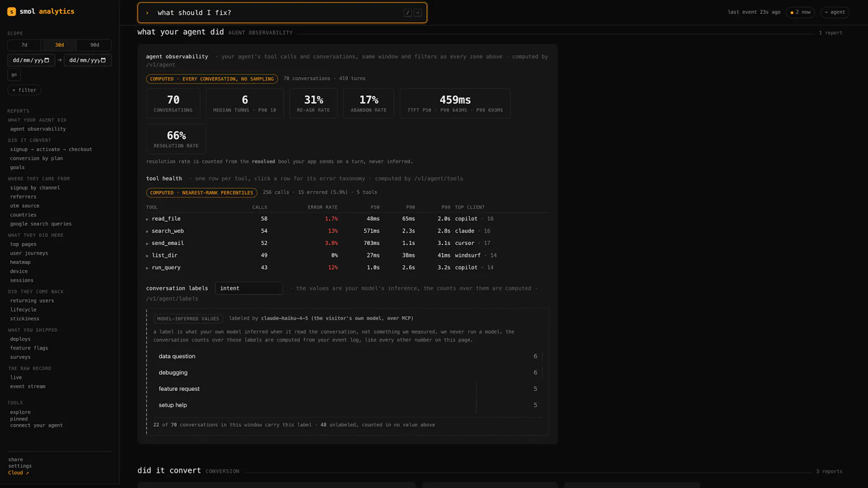Open returning users report
Screen dimensions: 868x488
[32, 300]
